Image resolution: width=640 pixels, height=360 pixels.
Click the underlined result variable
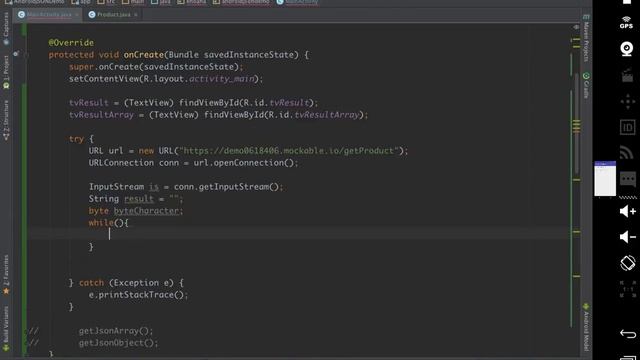[139, 199]
